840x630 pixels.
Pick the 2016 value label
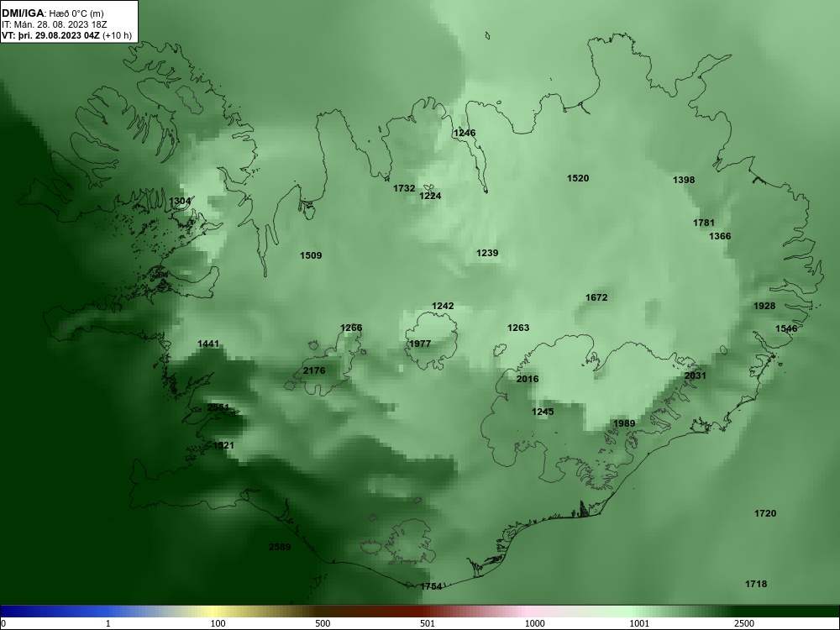coord(528,380)
